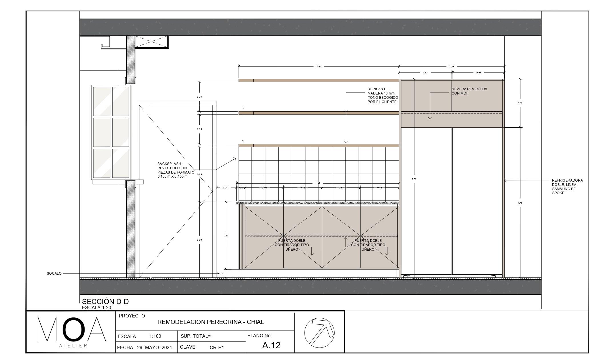This screenshot has height=364, width=600.
Task: Click the project name REMODELACION PEREGRINA - CHIAL
Action: pyautogui.click(x=211, y=322)
